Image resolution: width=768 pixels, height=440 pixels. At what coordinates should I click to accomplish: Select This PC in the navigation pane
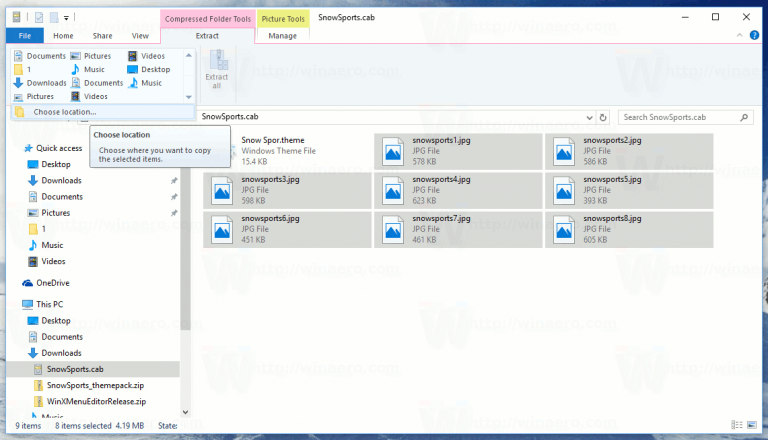[50, 303]
